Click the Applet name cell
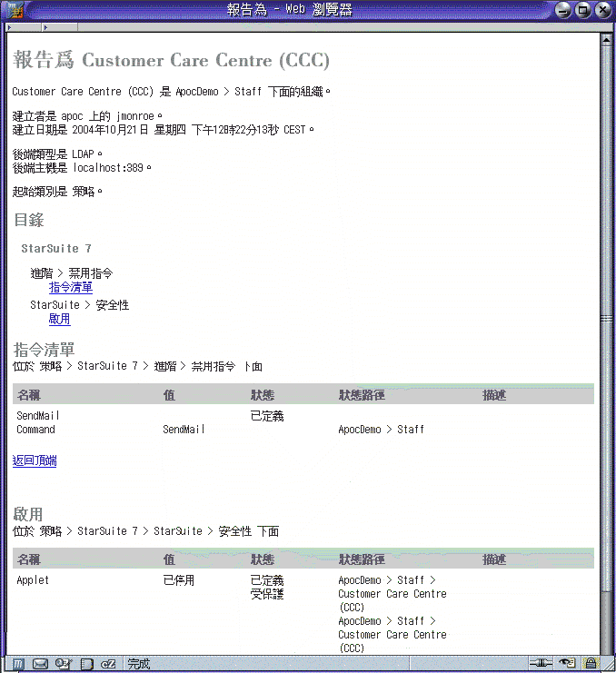This screenshot has width=616, height=673. tap(33, 580)
